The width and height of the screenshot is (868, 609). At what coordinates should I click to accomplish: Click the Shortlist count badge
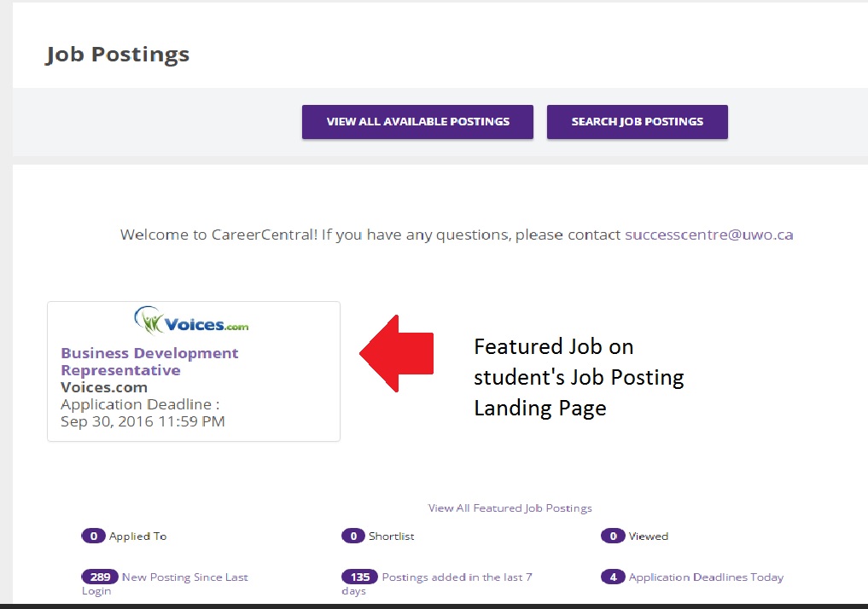tap(353, 536)
